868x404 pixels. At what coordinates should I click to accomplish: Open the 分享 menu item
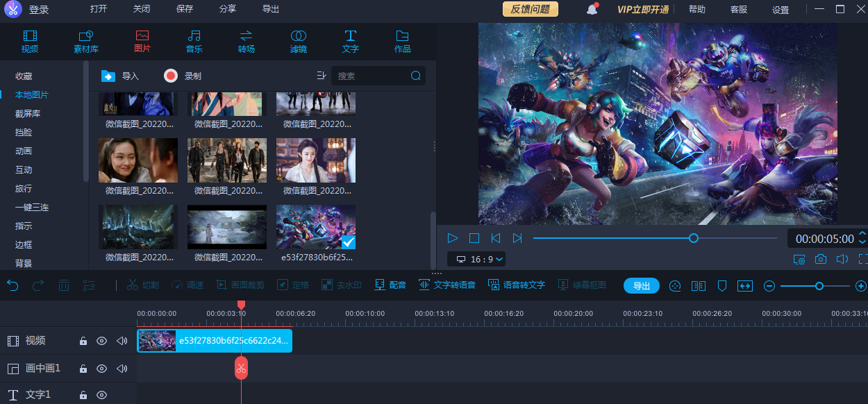[x=228, y=9]
